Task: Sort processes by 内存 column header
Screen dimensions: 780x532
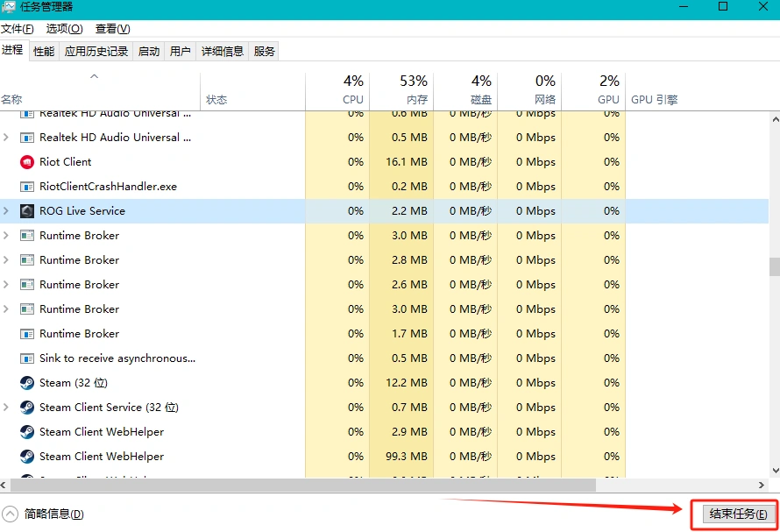Action: pyautogui.click(x=401, y=90)
